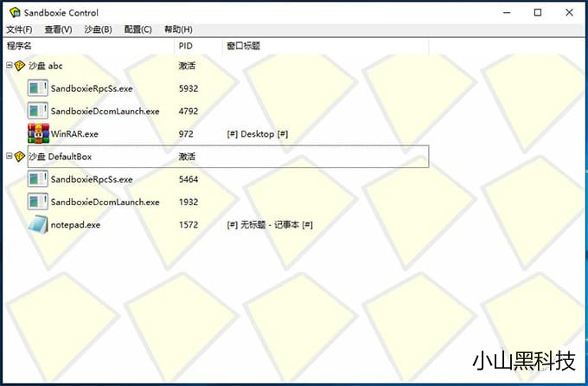Image resolution: width=588 pixels, height=386 pixels.
Task: Click PID value 4792
Action: click(x=189, y=111)
